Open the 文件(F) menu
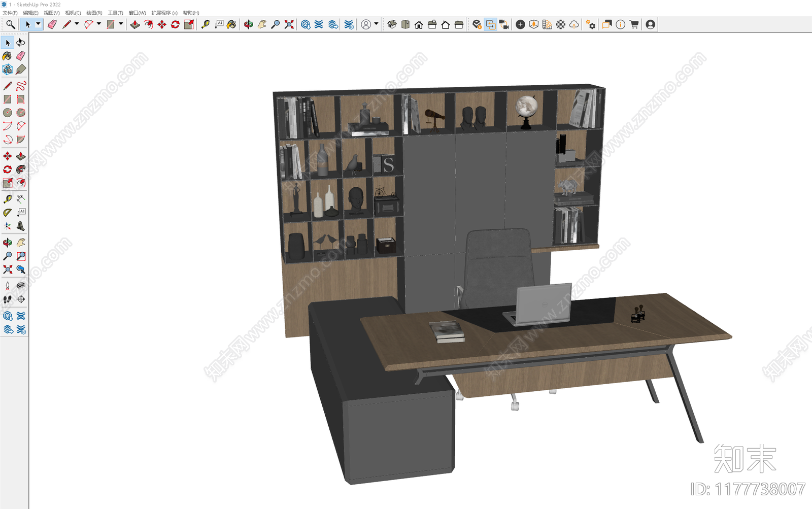Screen dimensions: 812x509 (x=10, y=13)
